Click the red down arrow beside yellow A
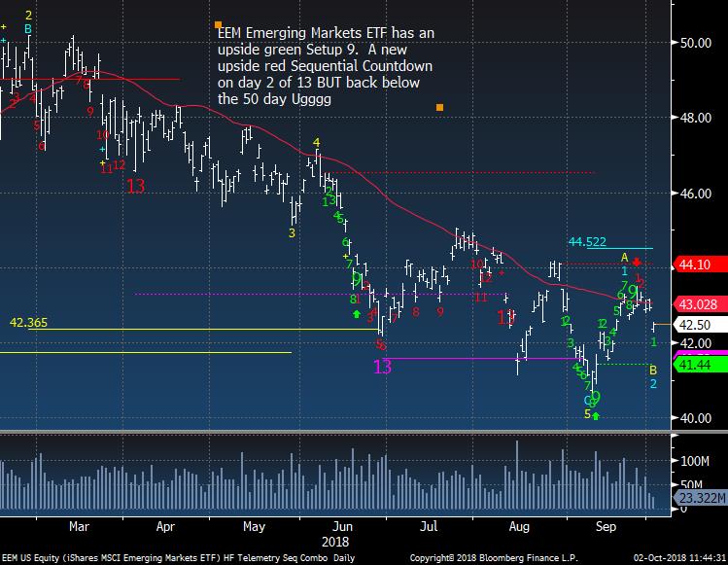This screenshot has height=565, width=728. [637, 263]
